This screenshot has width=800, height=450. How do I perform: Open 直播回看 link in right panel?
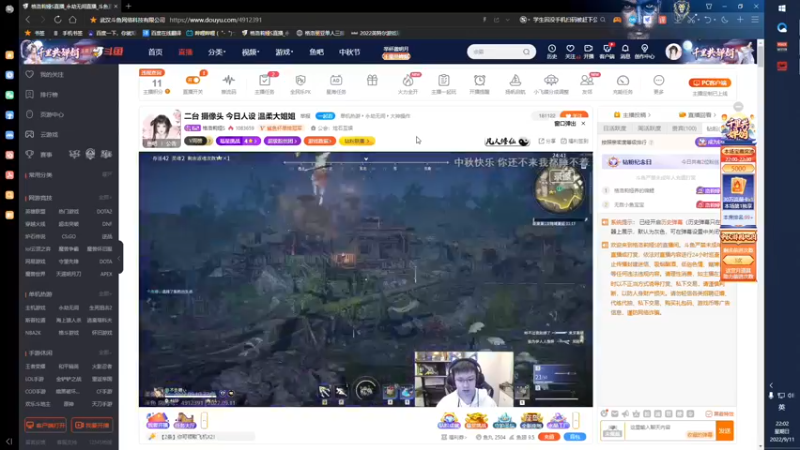[x=697, y=115]
